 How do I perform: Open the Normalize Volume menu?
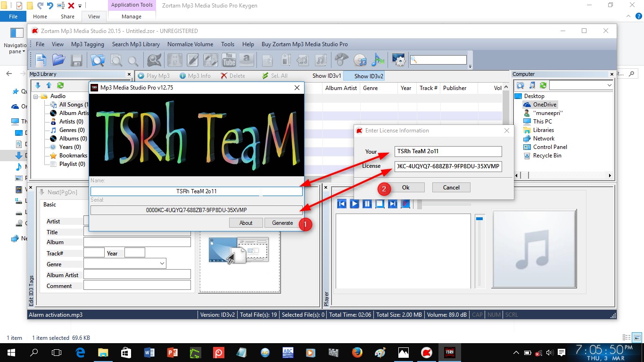(x=190, y=44)
